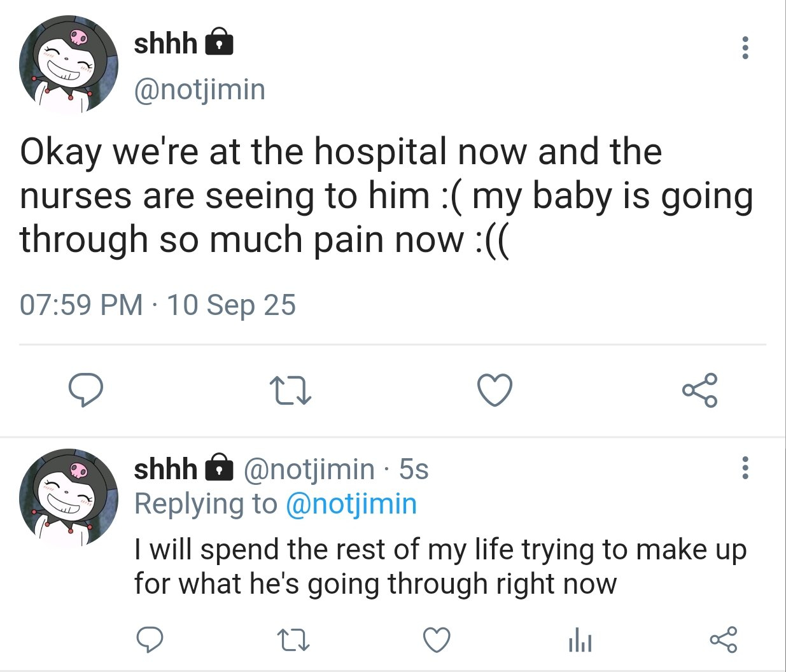
Task: Click the 'shhh' display name on main tweet
Action: pyautogui.click(x=165, y=44)
